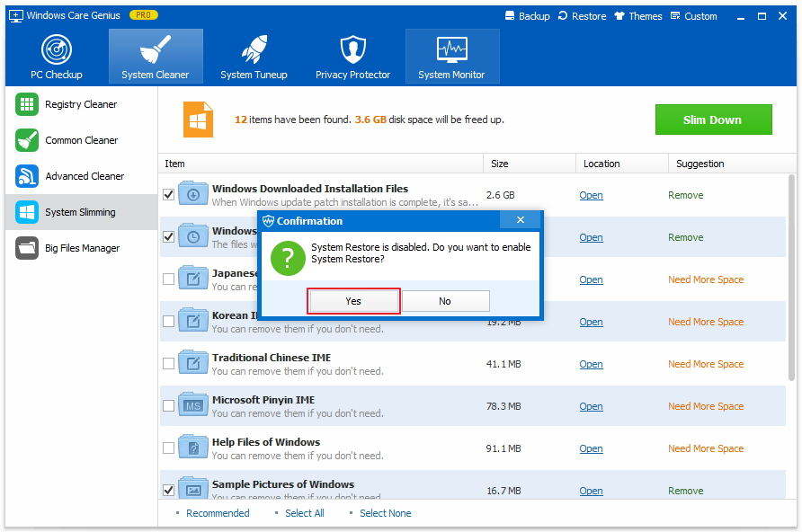Image resolution: width=802 pixels, height=532 pixels.
Task: Select Registry Cleaner in sidebar
Action: 81,104
